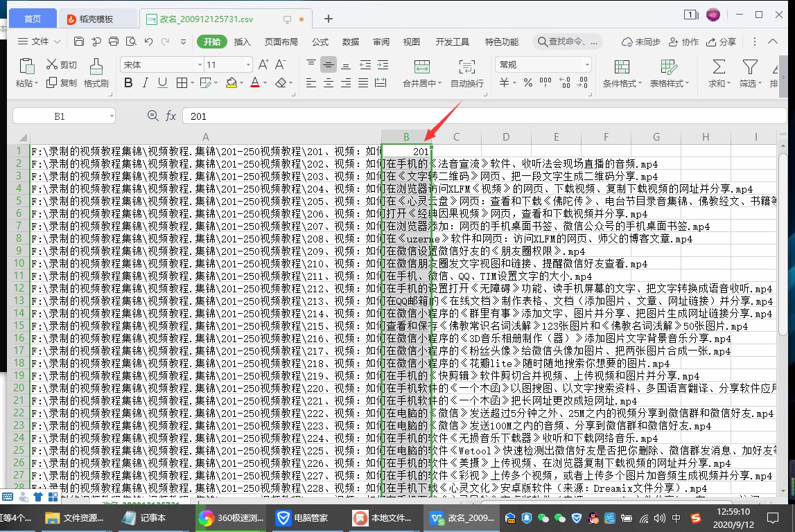Apply the cell borders icon

pos(182,82)
